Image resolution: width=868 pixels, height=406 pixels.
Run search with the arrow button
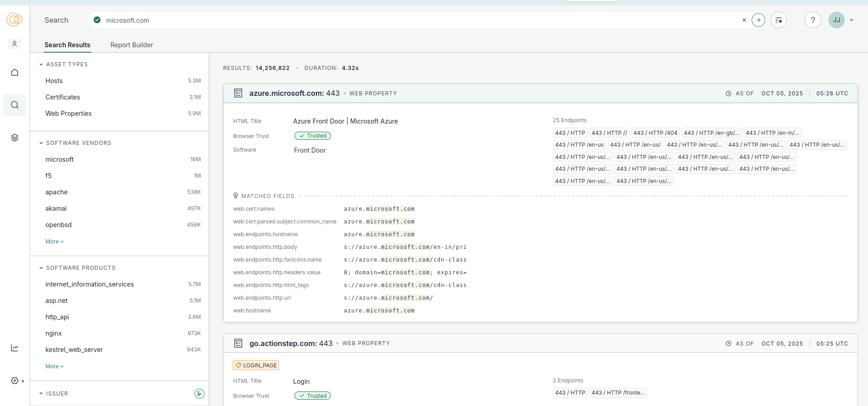point(758,20)
